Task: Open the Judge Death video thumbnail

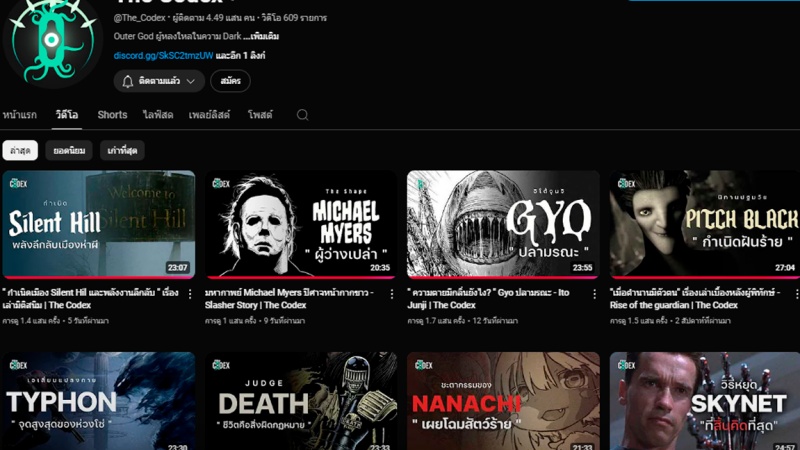Action: pyautogui.click(x=301, y=401)
